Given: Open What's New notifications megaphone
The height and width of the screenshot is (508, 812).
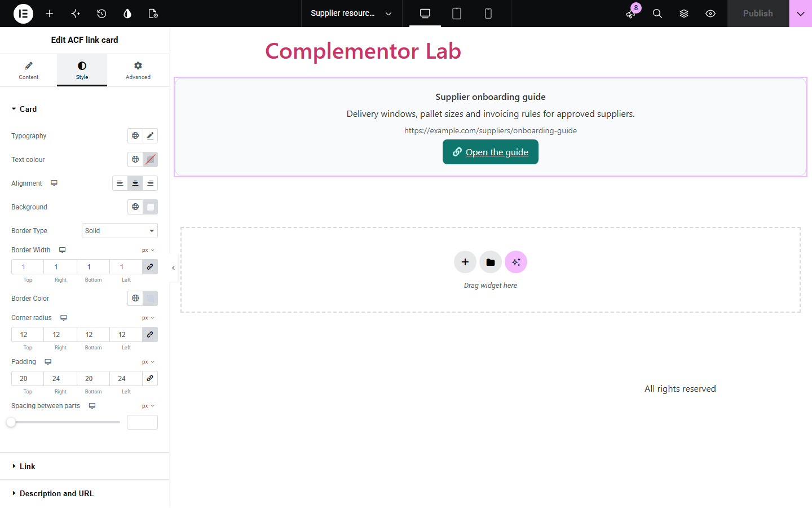Looking at the screenshot, I should 631,14.
